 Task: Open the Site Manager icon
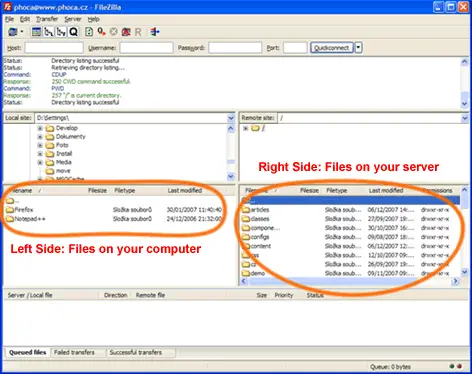[x=13, y=32]
